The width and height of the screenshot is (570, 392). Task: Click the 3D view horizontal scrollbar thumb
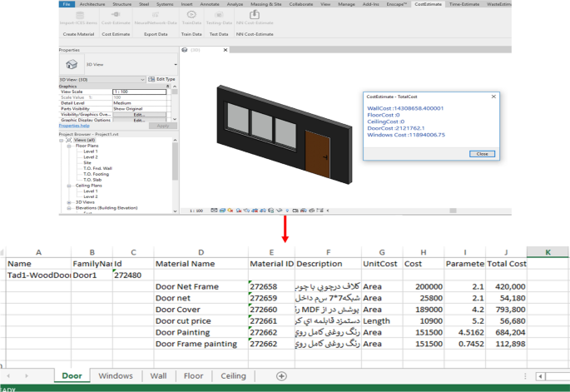coord(453,211)
